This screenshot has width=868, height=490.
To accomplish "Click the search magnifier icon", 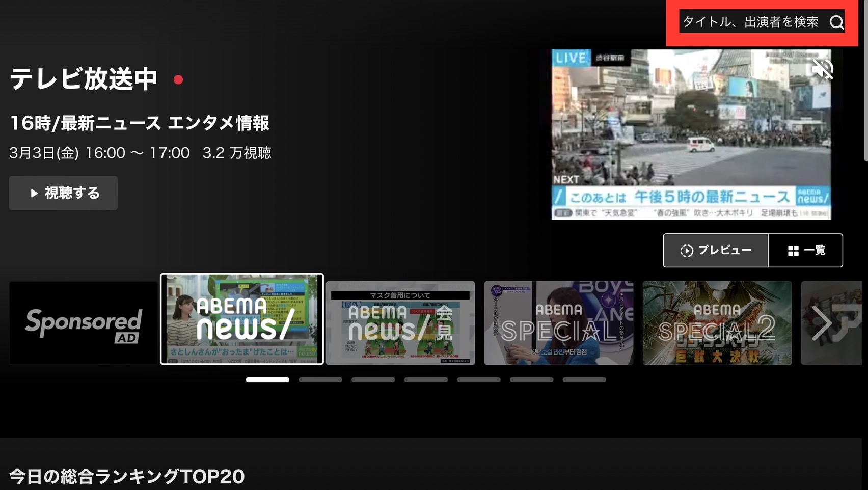I will pyautogui.click(x=836, y=22).
